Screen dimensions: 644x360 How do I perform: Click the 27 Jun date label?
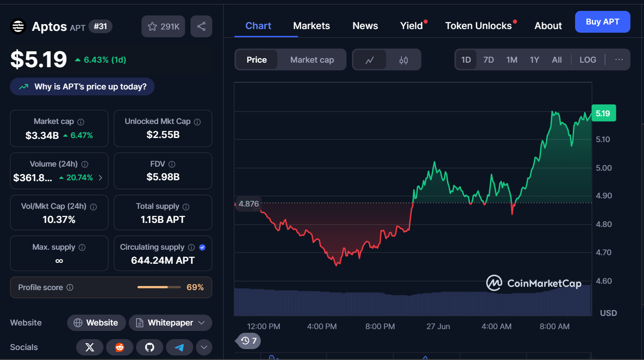(x=438, y=326)
